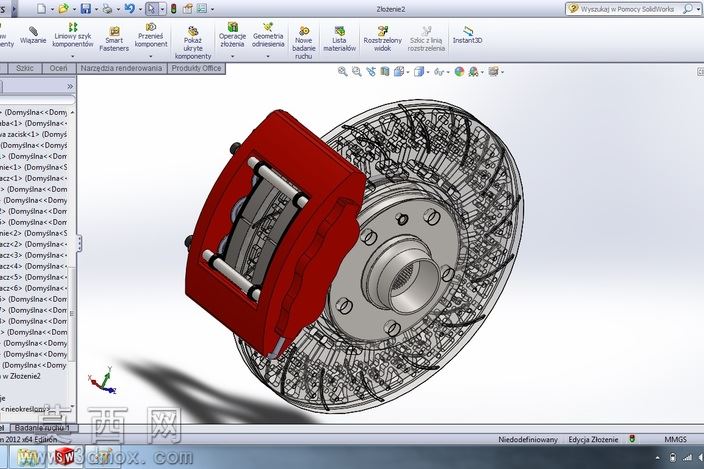Open Narzędzia renderowania tab
Image resolution: width=704 pixels, height=469 pixels.
click(121, 68)
